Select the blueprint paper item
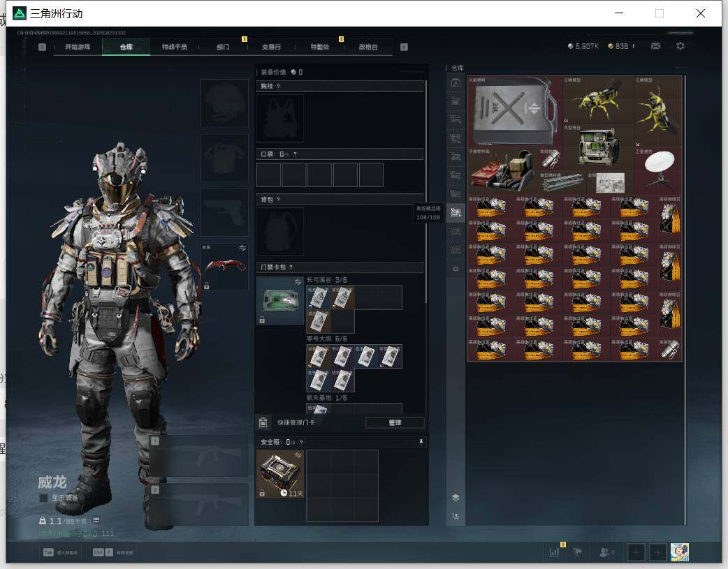 610,182
